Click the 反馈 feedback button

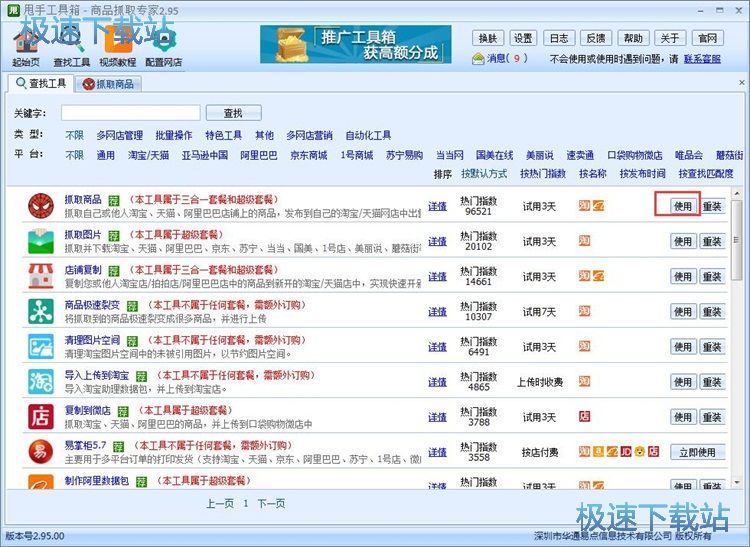pos(596,38)
